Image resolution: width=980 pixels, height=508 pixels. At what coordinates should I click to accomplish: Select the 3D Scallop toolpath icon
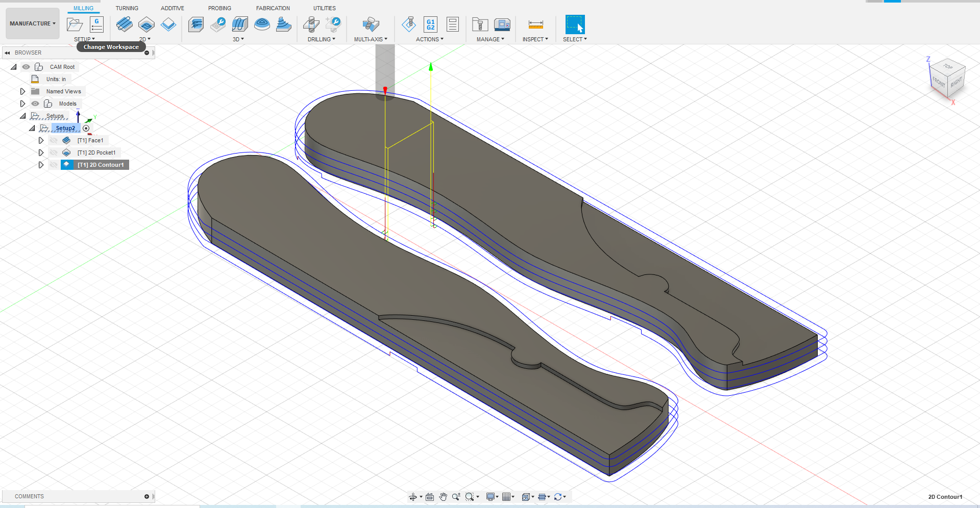283,24
